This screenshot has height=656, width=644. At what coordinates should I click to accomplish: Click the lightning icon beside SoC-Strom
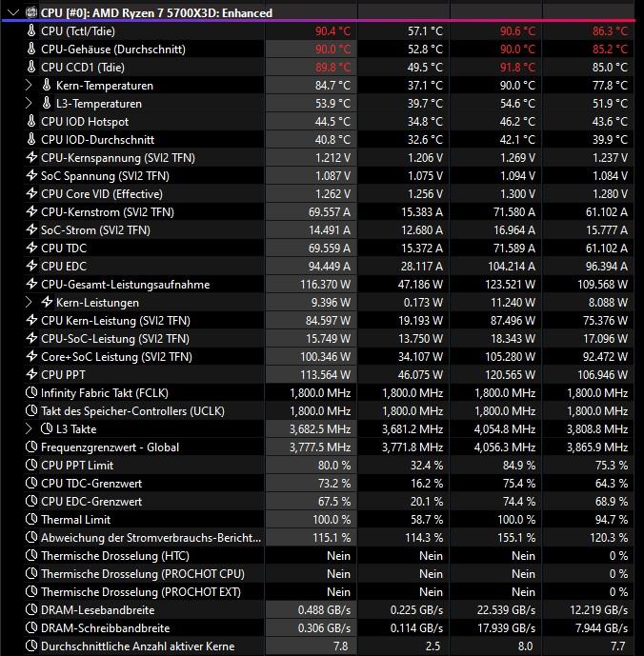click(x=31, y=229)
